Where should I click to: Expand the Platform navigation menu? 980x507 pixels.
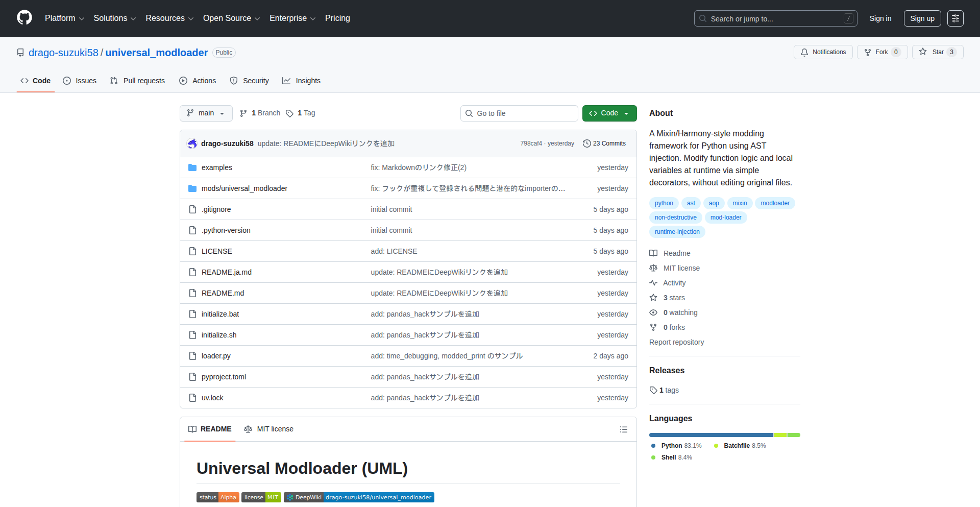click(x=64, y=18)
